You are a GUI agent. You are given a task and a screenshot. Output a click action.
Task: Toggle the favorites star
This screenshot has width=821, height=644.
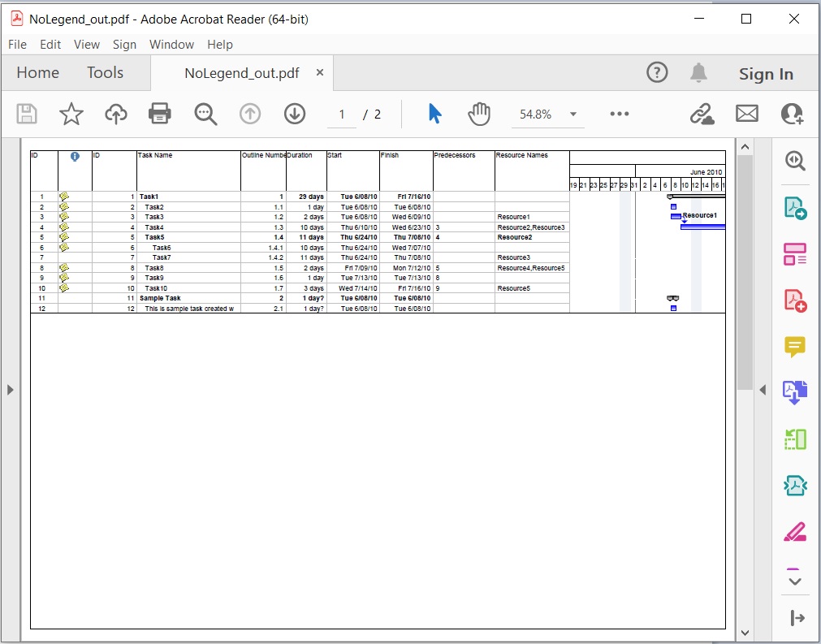click(71, 114)
